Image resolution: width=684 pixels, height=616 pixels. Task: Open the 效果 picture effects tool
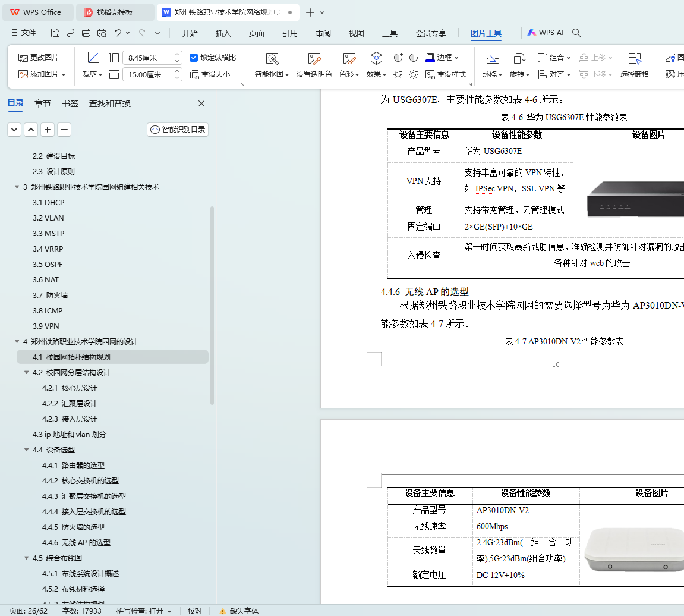pyautogui.click(x=376, y=65)
